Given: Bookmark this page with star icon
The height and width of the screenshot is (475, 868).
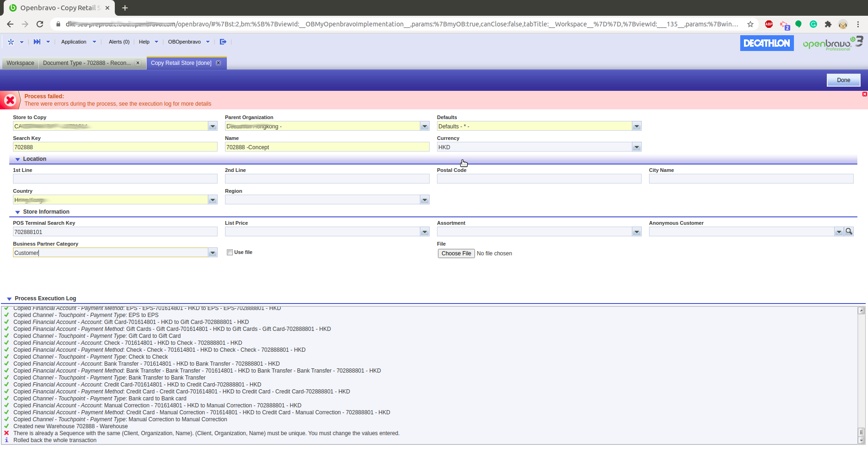Looking at the screenshot, I should [750, 24].
